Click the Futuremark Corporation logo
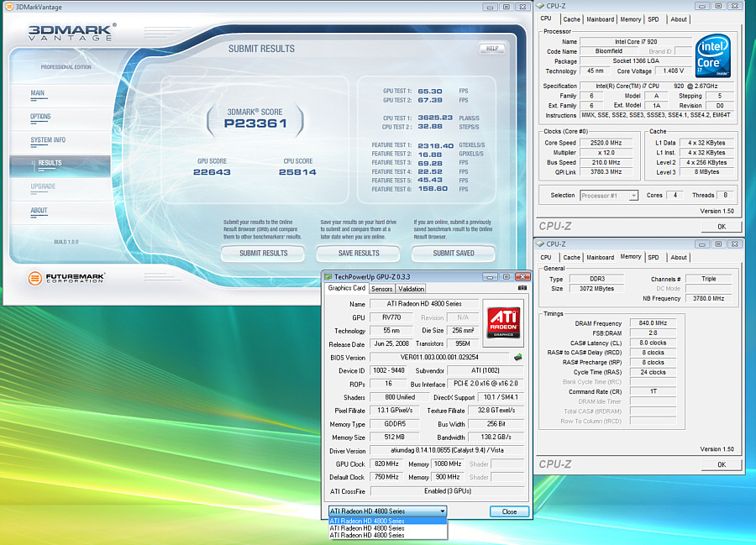Screen dimensions: 756x545 click(67, 278)
